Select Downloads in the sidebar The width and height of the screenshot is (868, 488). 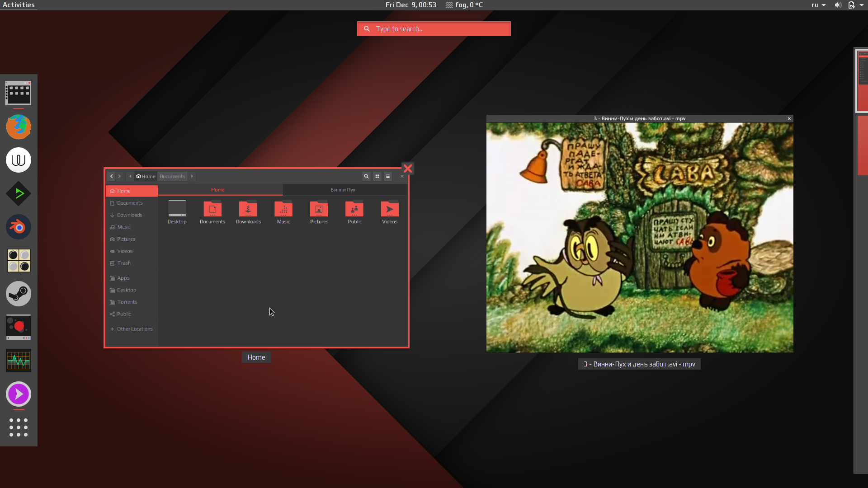132,215
